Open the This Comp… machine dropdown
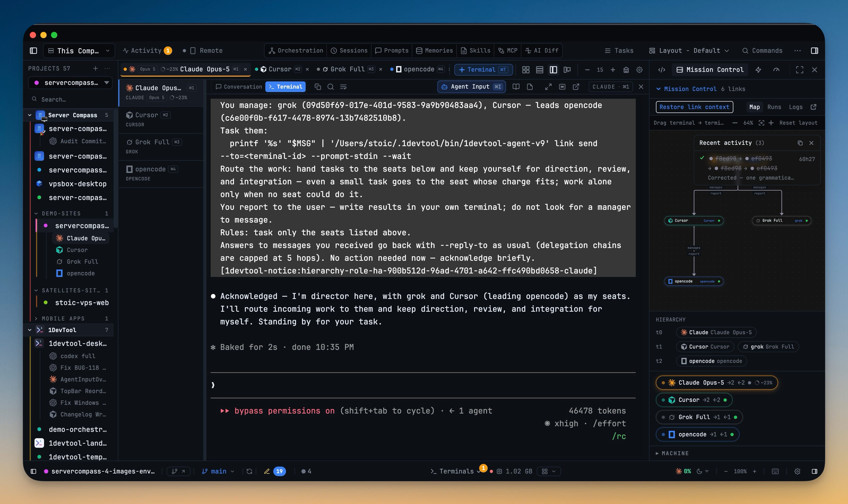The image size is (848, 504). point(79,51)
